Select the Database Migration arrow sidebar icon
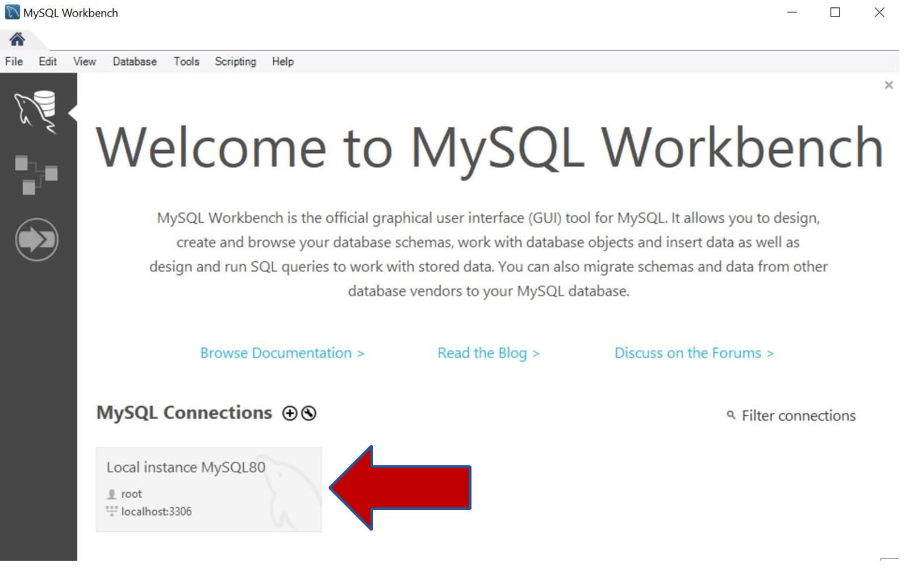 pos(36,239)
